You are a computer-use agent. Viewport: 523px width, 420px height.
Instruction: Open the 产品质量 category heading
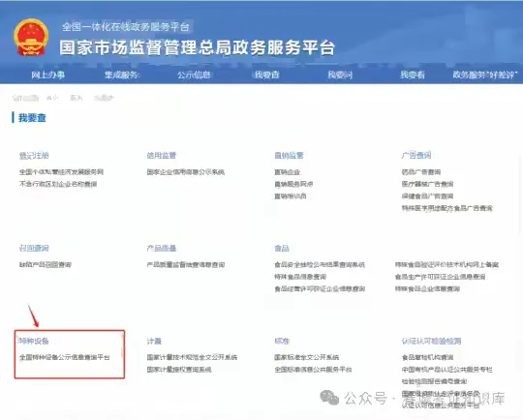(162, 249)
